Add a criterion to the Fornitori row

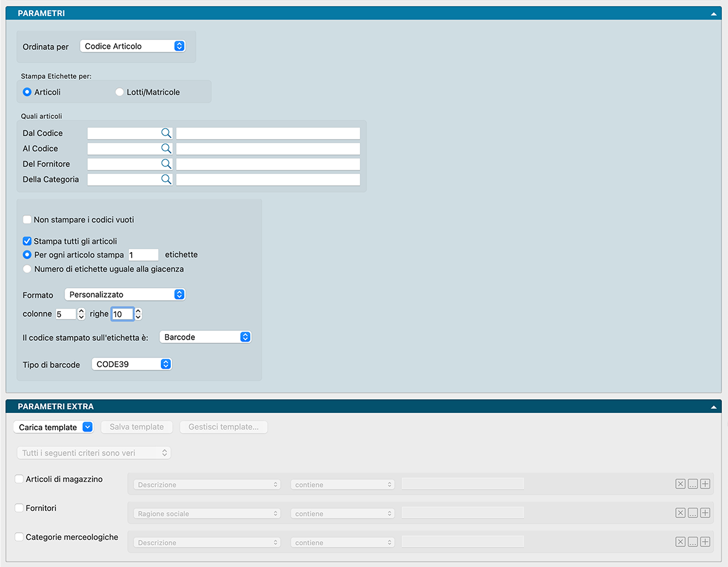[705, 513]
